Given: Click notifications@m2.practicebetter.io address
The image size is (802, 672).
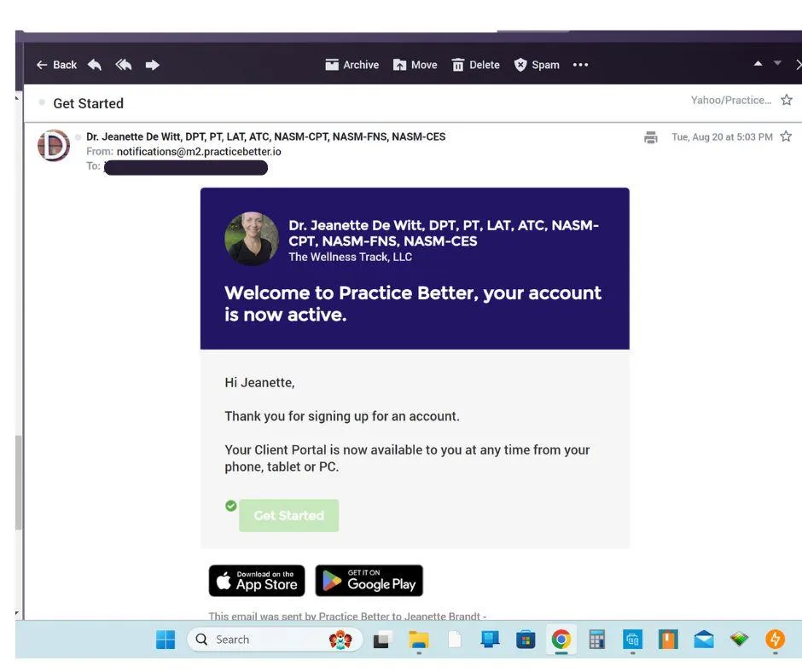Looking at the screenshot, I should pos(199,152).
